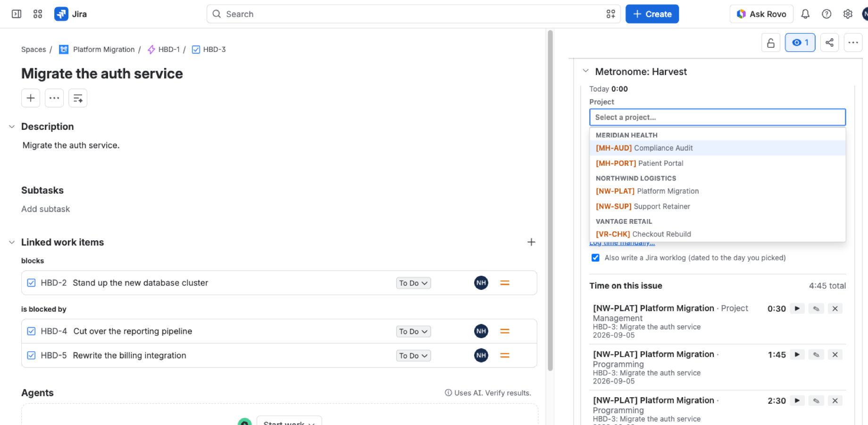
Task: Collapse the Metronome: Harvest panel
Action: click(585, 71)
